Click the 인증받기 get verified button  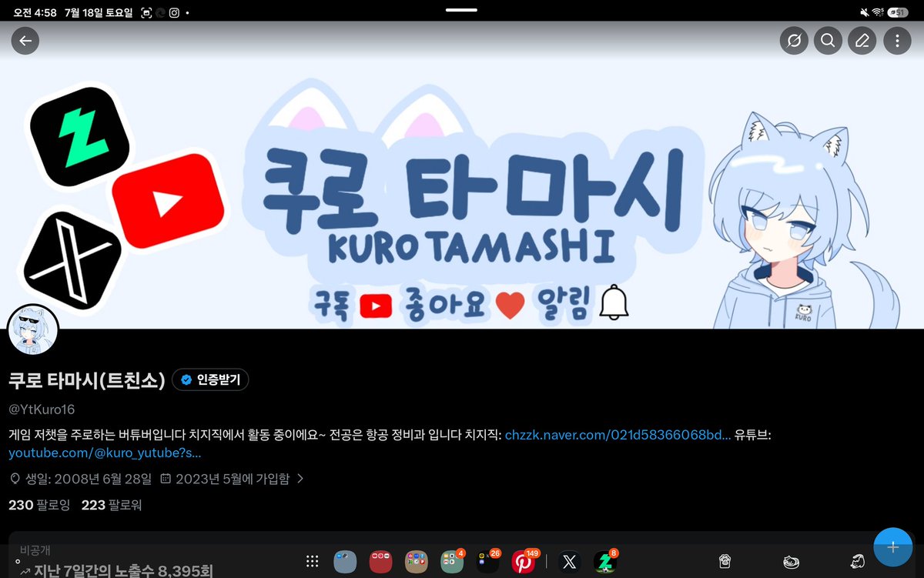tap(210, 379)
